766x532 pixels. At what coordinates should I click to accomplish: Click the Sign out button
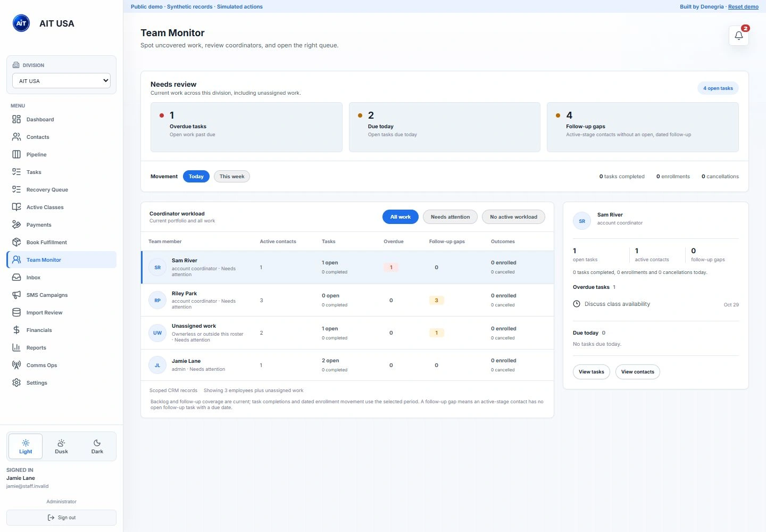61,518
